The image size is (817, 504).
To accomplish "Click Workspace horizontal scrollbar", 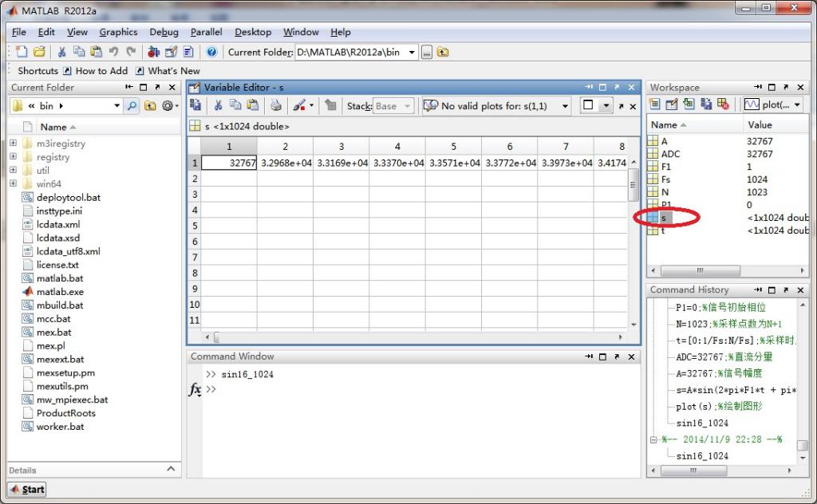I will pyautogui.click(x=700, y=271).
